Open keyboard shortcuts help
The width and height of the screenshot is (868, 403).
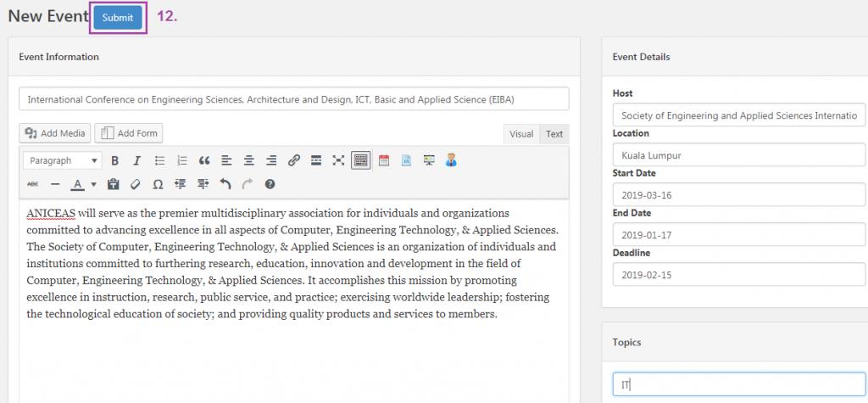tap(270, 184)
